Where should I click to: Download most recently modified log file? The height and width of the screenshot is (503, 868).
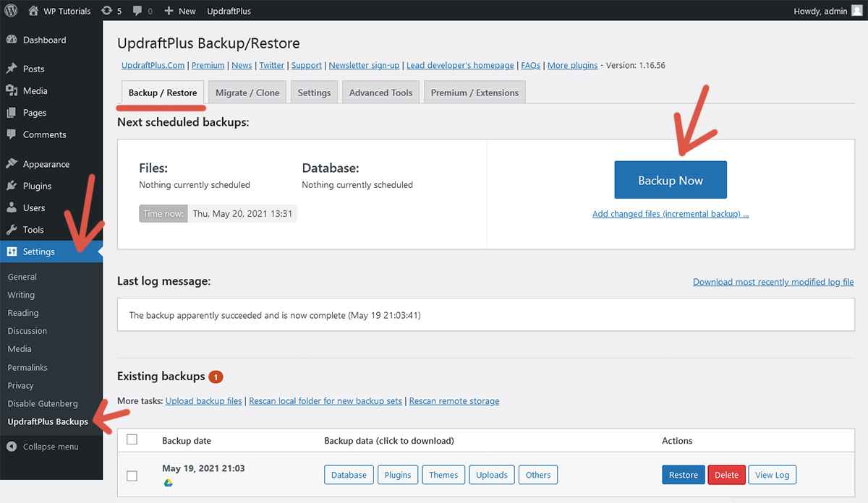tap(773, 282)
